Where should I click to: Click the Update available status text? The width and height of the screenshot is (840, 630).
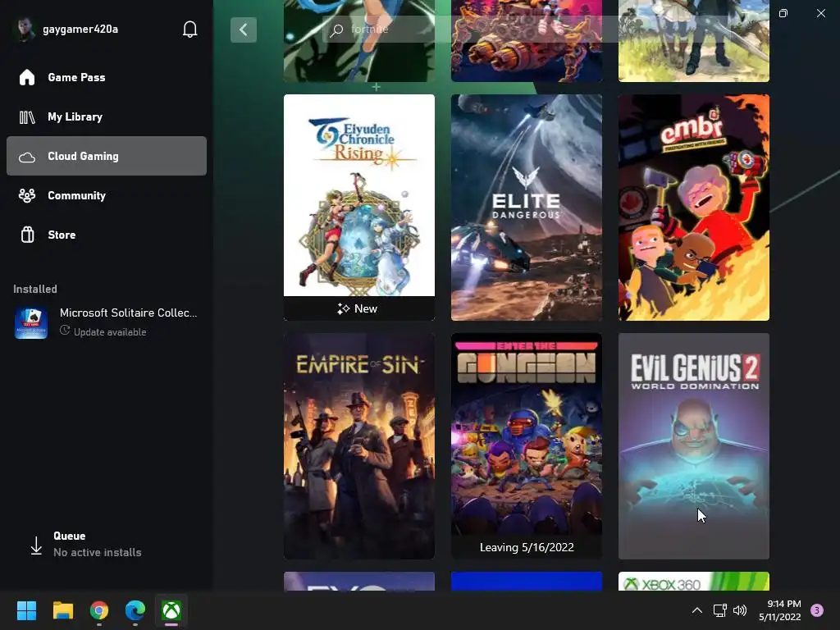click(x=110, y=332)
